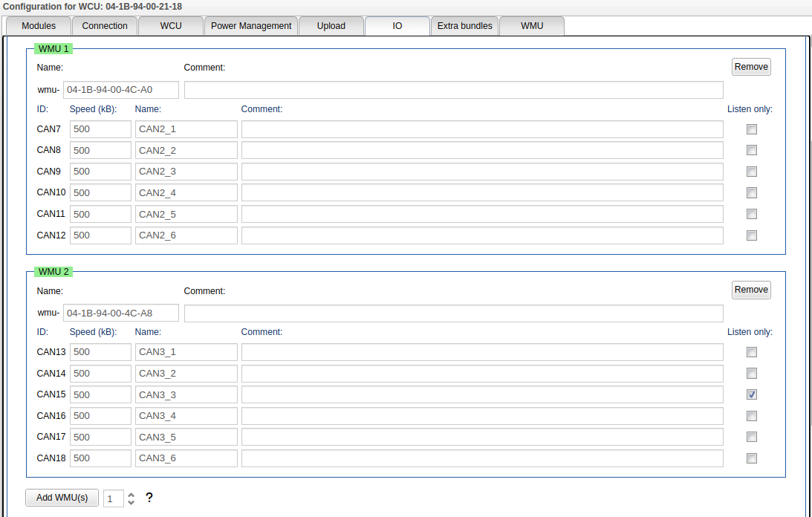Viewport: 812px width, 517px height.
Task: Go to the Extra bundles tab
Action: point(464,26)
